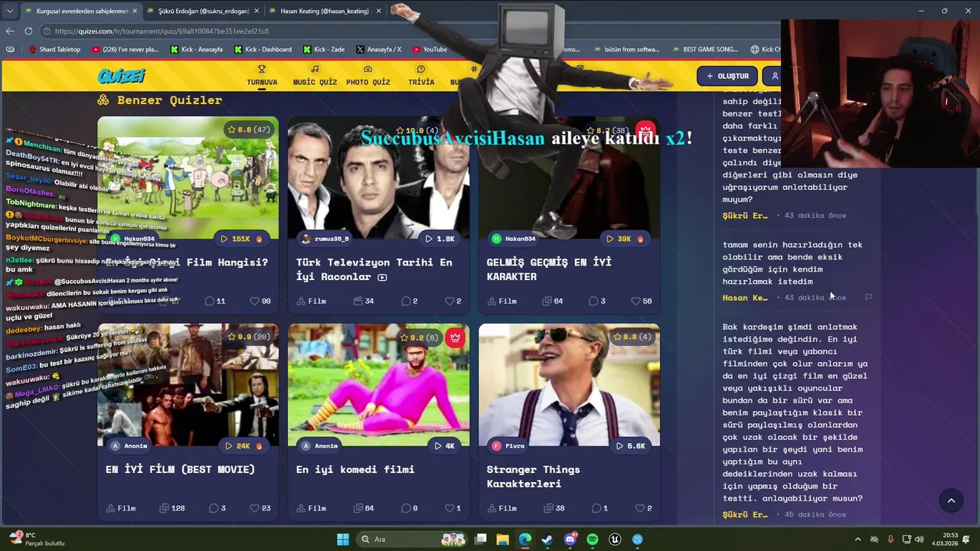Image resolution: width=980 pixels, height=551 pixels.
Task: Like the BEST MOVIE quiz heart icon
Action: (255, 508)
